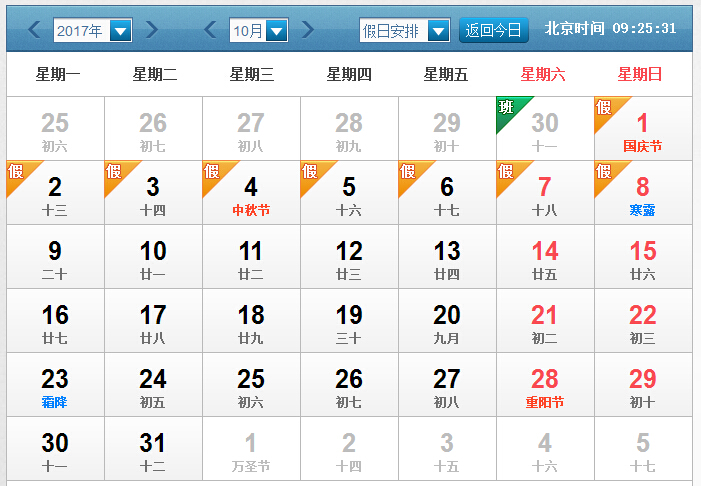
Task: Select October 16 廿七
Action: tap(55, 321)
